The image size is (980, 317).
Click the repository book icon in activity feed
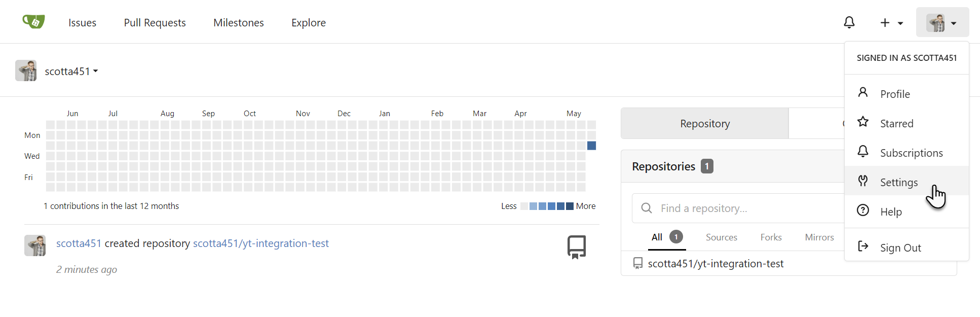[576, 247]
